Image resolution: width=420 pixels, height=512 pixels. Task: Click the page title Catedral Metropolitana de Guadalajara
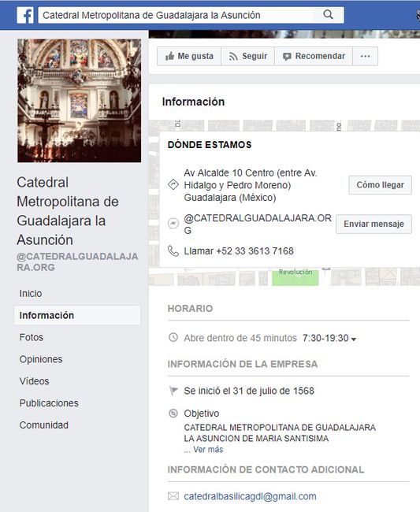68,211
